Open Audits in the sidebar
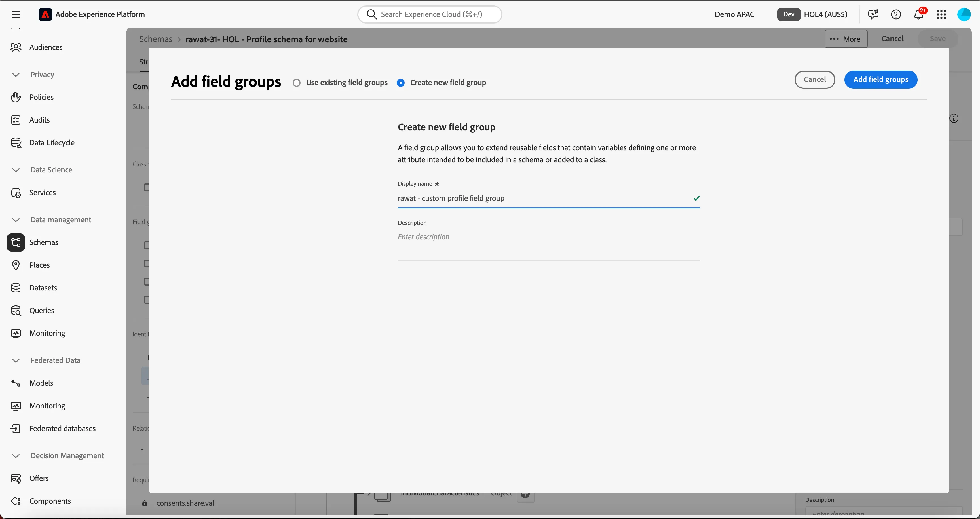980x519 pixels. point(39,120)
